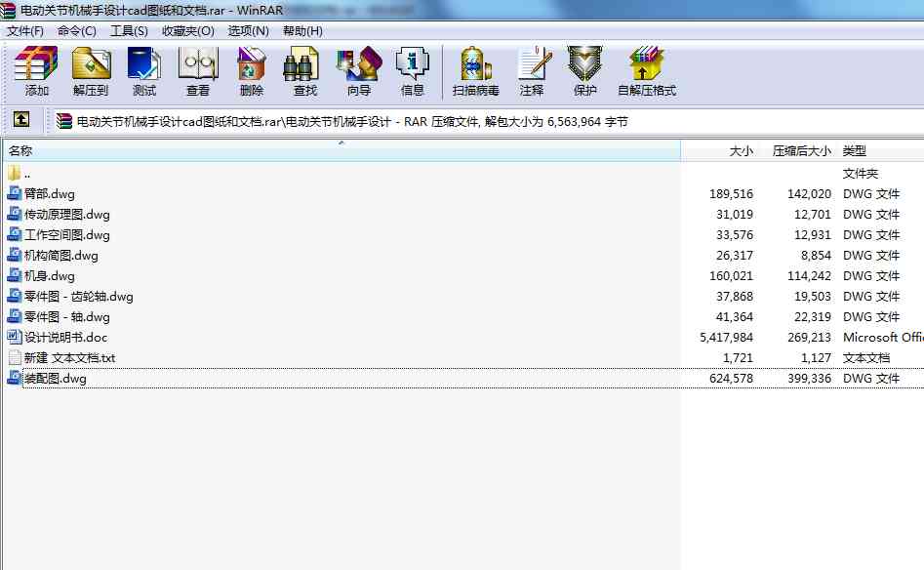This screenshot has height=570, width=924.
Task: Click packed size value 8,854
Action: [x=816, y=256]
